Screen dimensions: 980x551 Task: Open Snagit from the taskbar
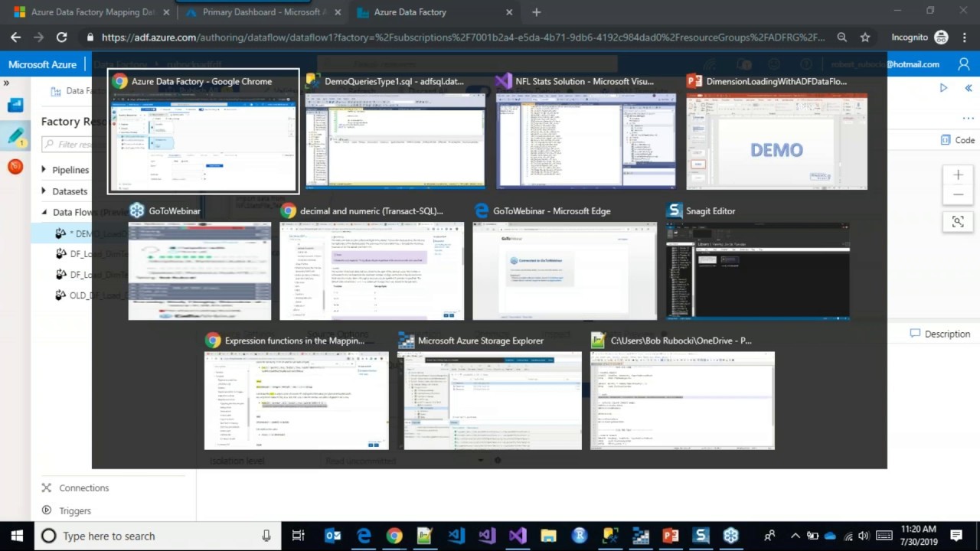[701, 536]
